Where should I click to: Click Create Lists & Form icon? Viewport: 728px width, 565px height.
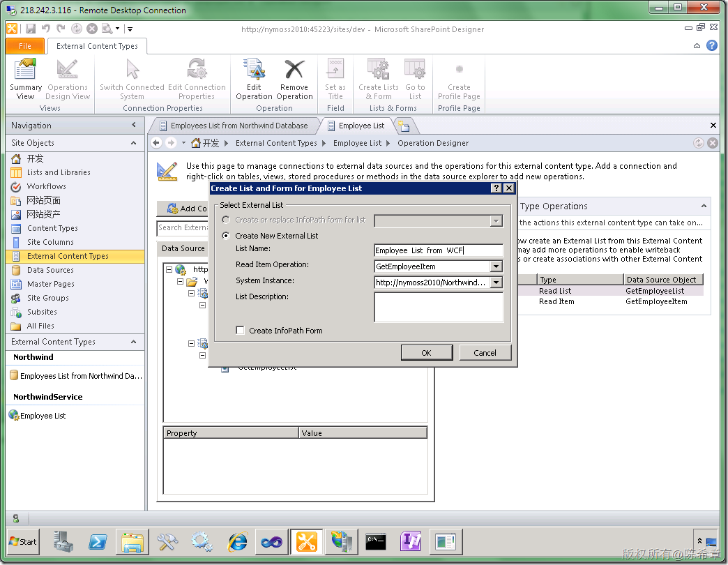click(x=379, y=80)
